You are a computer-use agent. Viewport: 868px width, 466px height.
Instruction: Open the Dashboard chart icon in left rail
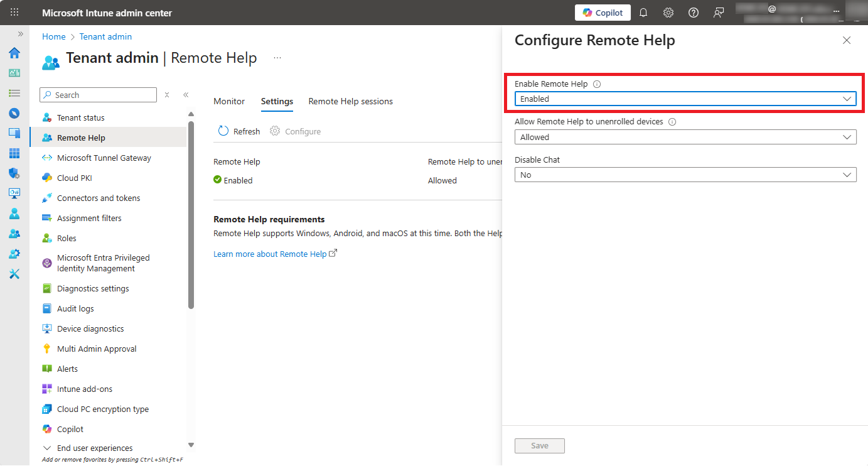pos(14,73)
